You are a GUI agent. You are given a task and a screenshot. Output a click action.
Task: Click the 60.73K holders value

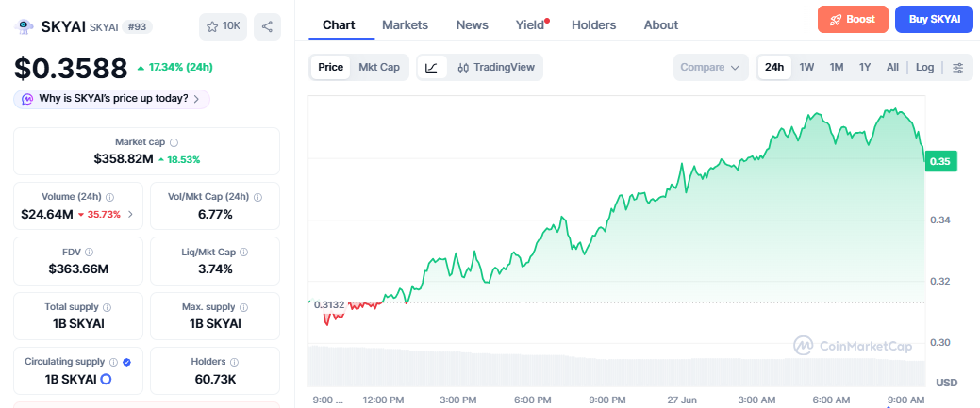[x=215, y=379]
